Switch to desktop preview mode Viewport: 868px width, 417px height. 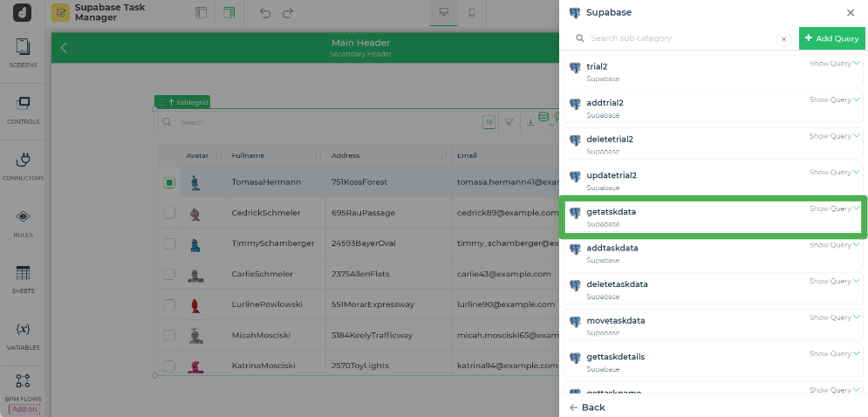(444, 13)
